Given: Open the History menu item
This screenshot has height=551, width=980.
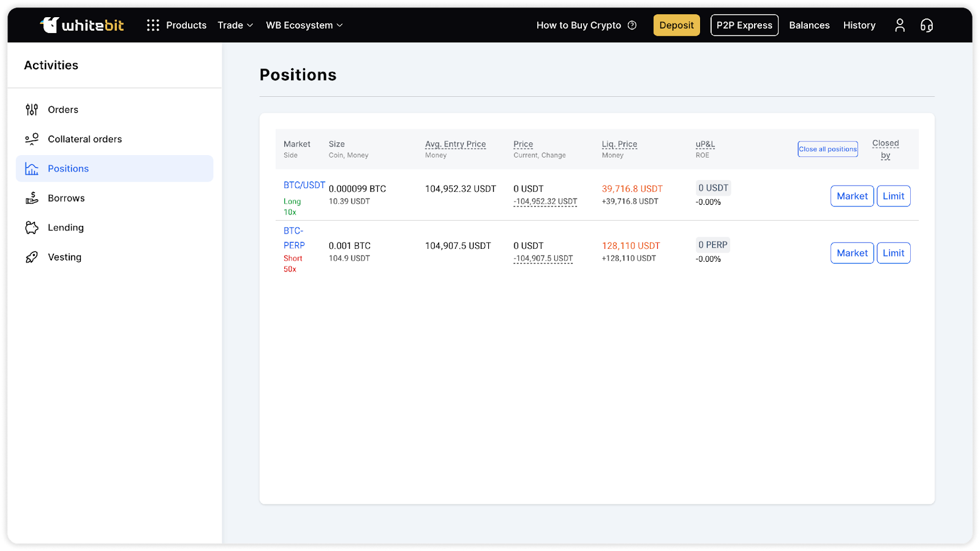Looking at the screenshot, I should point(859,25).
